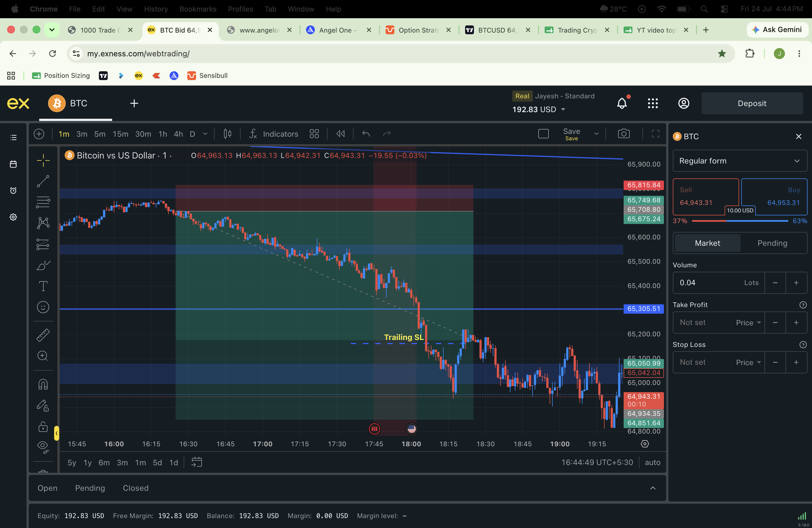Increase Volume with plus button
The height and width of the screenshot is (528, 812).
[x=796, y=283]
